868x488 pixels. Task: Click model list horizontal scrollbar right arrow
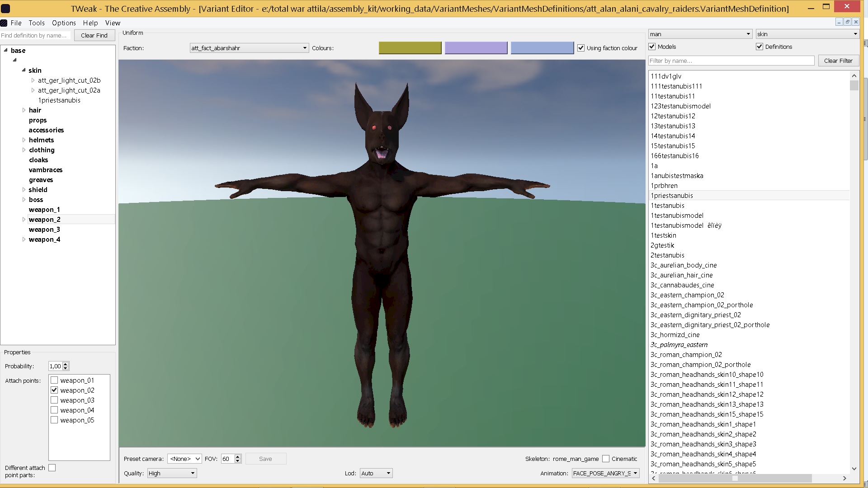(844, 478)
